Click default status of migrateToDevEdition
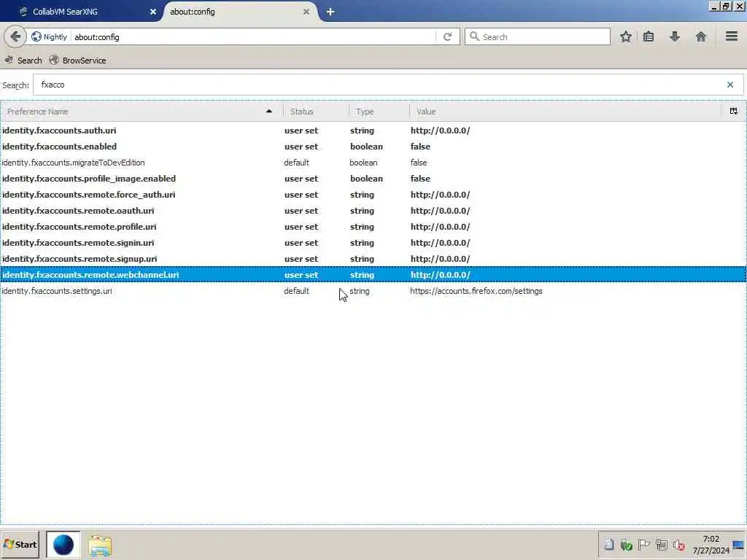The height and width of the screenshot is (560, 747). pos(296,163)
